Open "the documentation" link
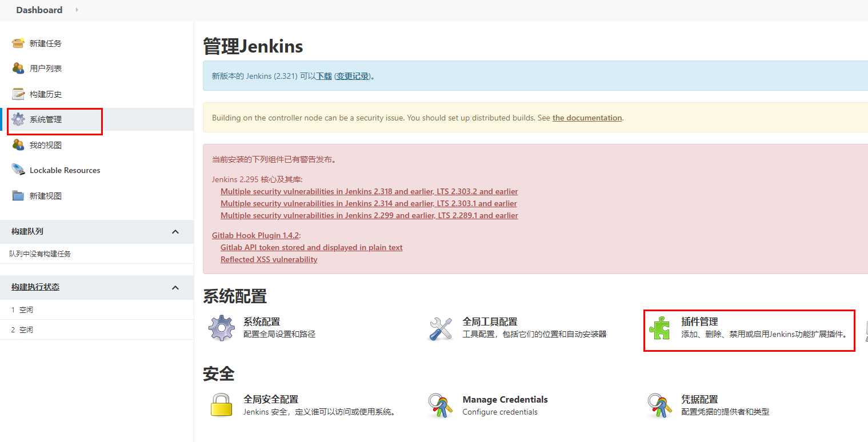 pyautogui.click(x=587, y=118)
